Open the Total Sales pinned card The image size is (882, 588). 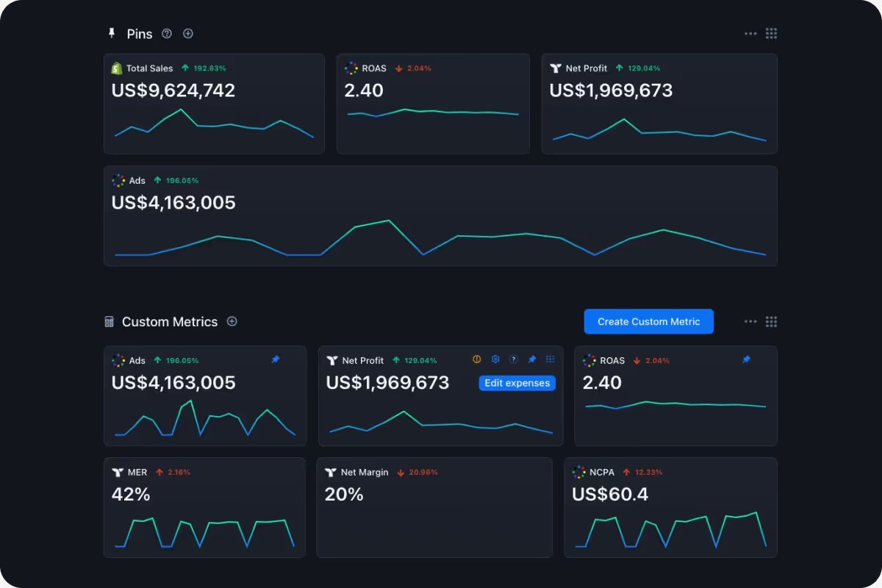tap(214, 104)
